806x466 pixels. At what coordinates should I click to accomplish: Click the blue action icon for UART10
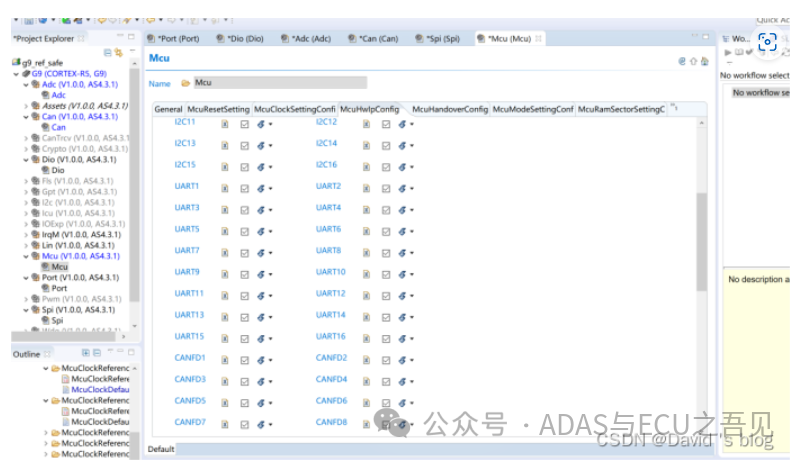tap(402, 274)
